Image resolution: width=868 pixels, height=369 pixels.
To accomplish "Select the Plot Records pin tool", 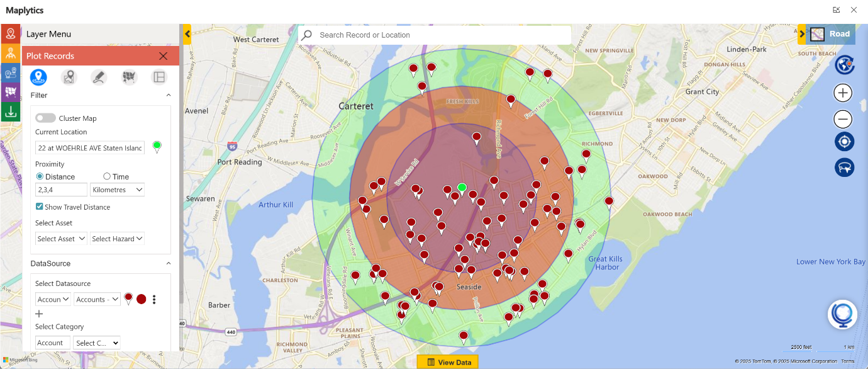I will [x=38, y=77].
